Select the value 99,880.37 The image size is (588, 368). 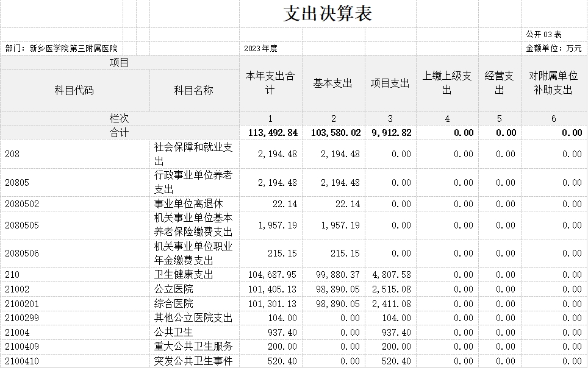coord(338,275)
